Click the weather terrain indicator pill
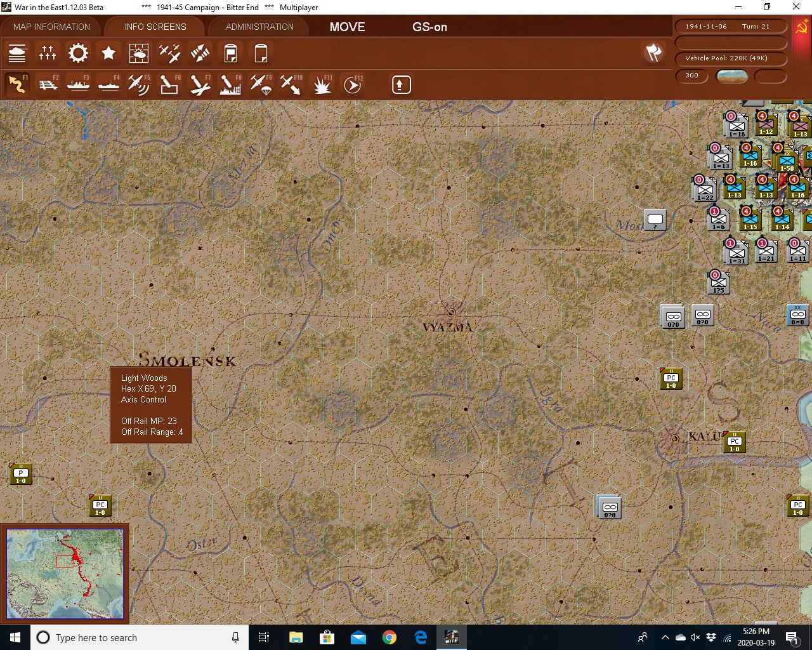Viewport: 812px width, 650px height. pyautogui.click(x=731, y=76)
